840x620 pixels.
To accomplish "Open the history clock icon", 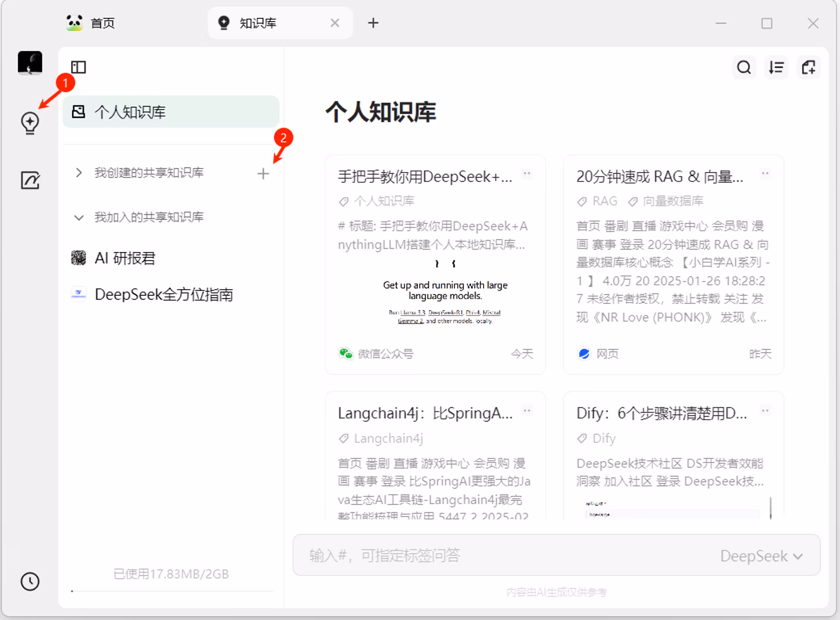I will click(x=30, y=581).
